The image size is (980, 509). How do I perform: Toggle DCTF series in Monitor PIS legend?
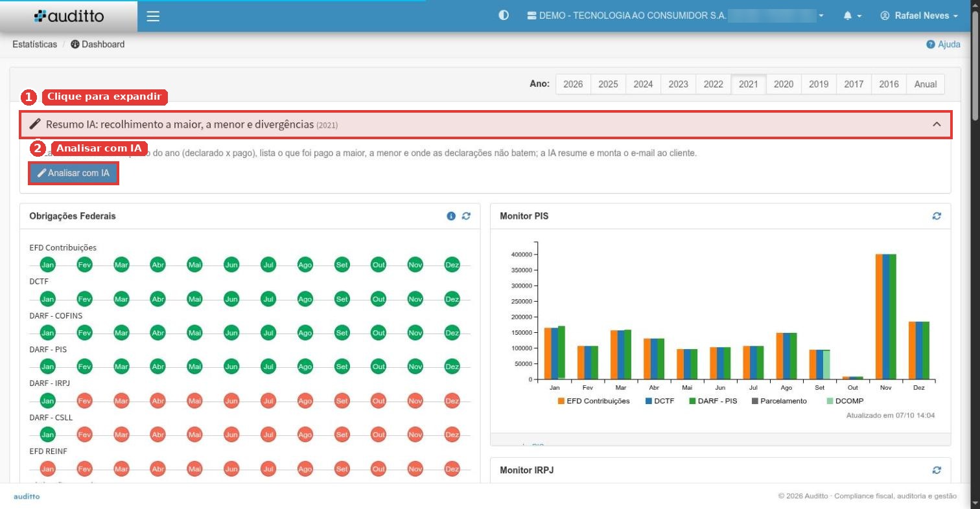659,401
